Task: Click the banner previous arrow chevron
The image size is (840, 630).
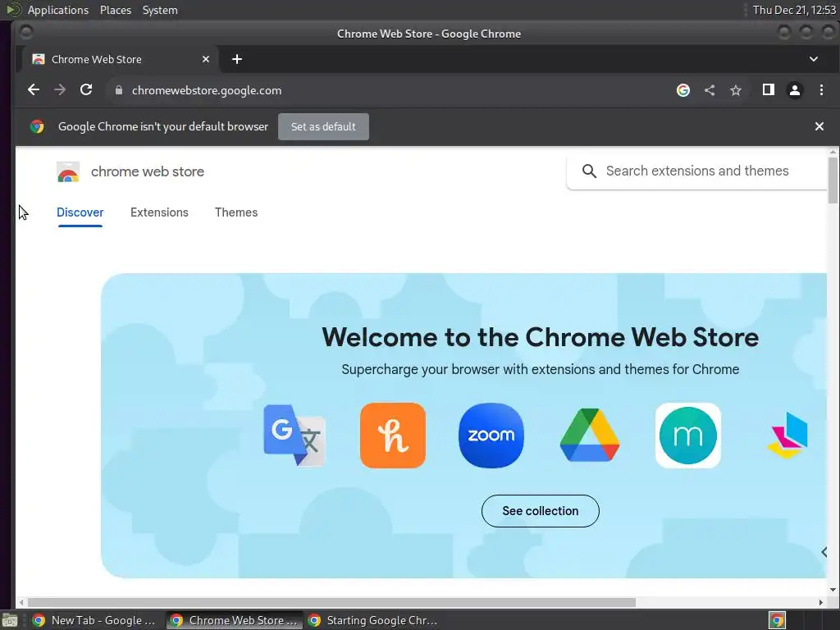Action: (x=824, y=552)
